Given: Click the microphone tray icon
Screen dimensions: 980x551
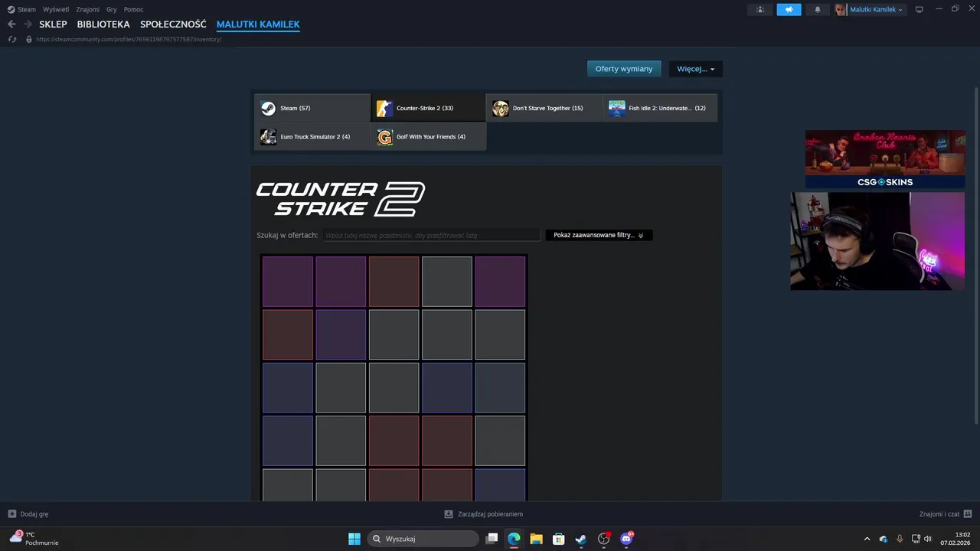Looking at the screenshot, I should pyautogui.click(x=900, y=539).
